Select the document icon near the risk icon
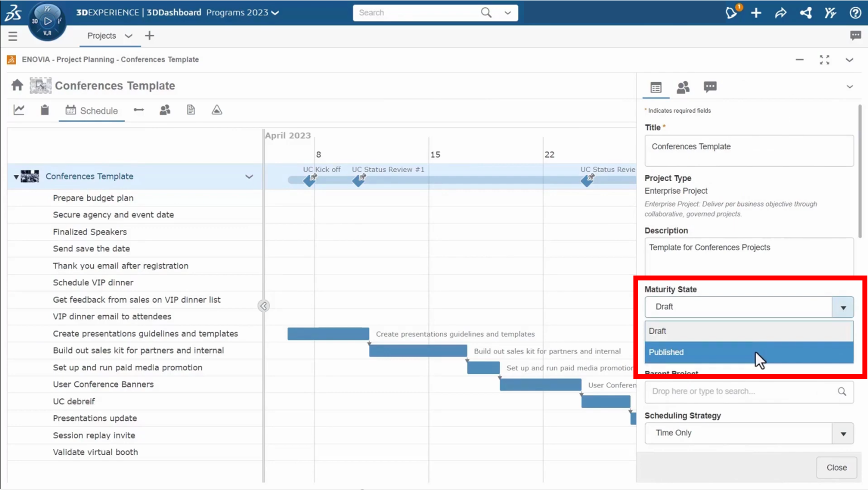This screenshot has height=490, width=868. pos(190,109)
